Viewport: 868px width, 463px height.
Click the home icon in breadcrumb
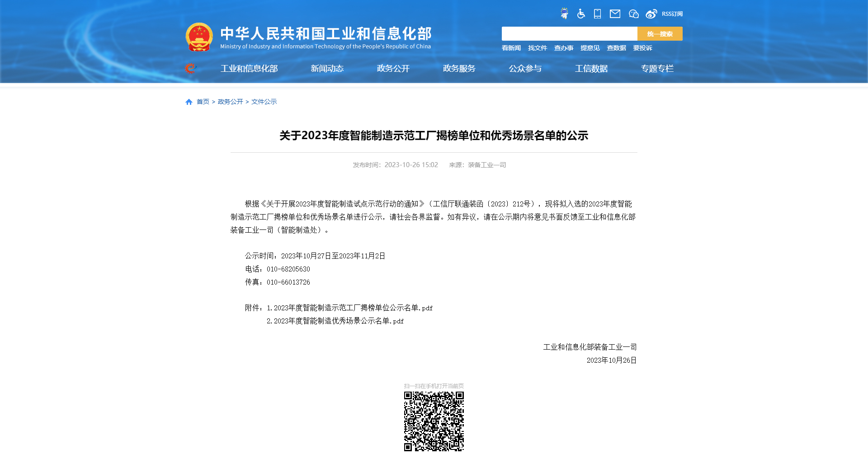(x=189, y=102)
